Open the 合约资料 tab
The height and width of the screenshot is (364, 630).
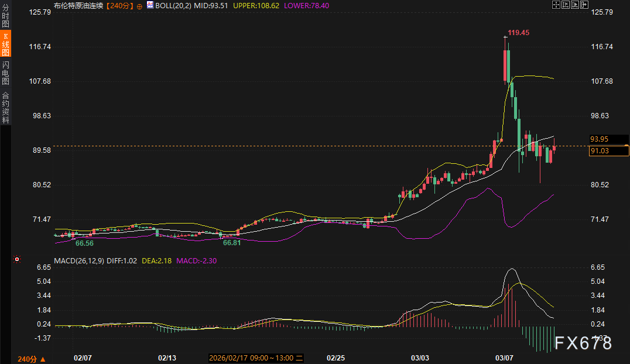pyautogui.click(x=5, y=108)
